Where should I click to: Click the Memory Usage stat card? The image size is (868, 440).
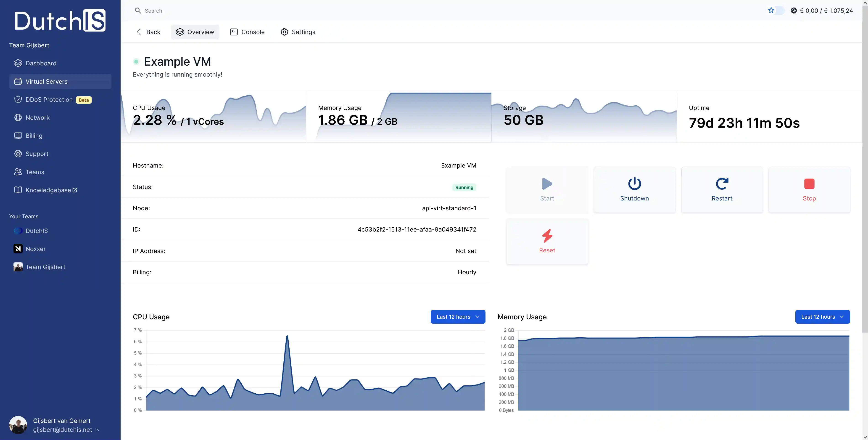pyautogui.click(x=399, y=117)
